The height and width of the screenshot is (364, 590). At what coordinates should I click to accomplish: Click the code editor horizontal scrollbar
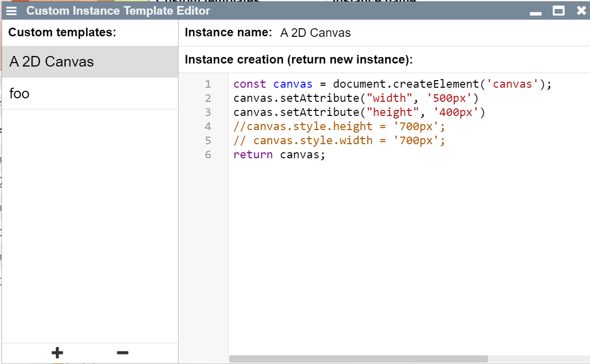pos(358,359)
